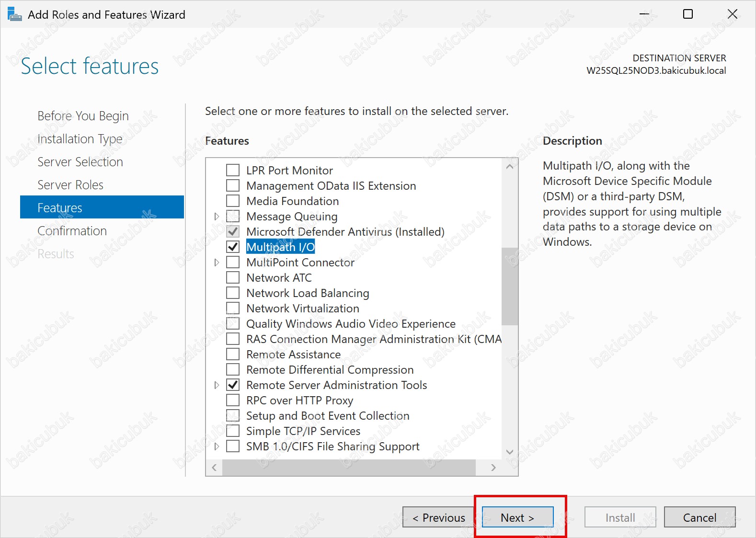Click the vertical scrollbar thumb
This screenshot has width=756, height=538.
click(x=509, y=286)
